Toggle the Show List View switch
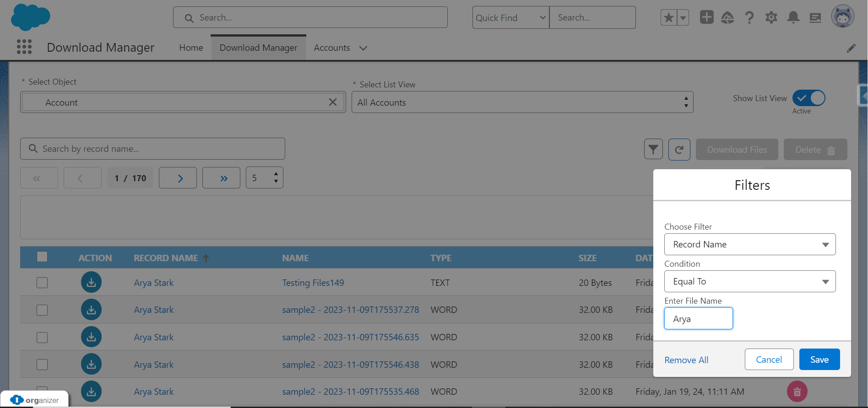Screen dimensions: 868x408 click(x=808, y=98)
